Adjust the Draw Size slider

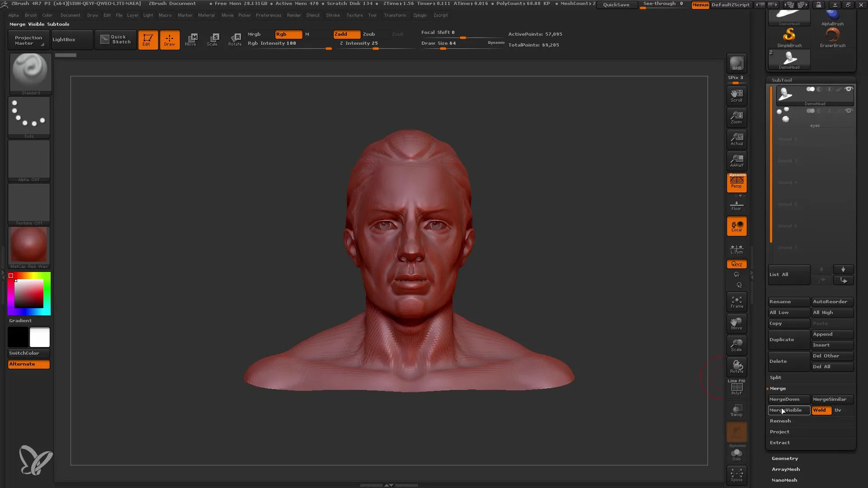[463, 45]
